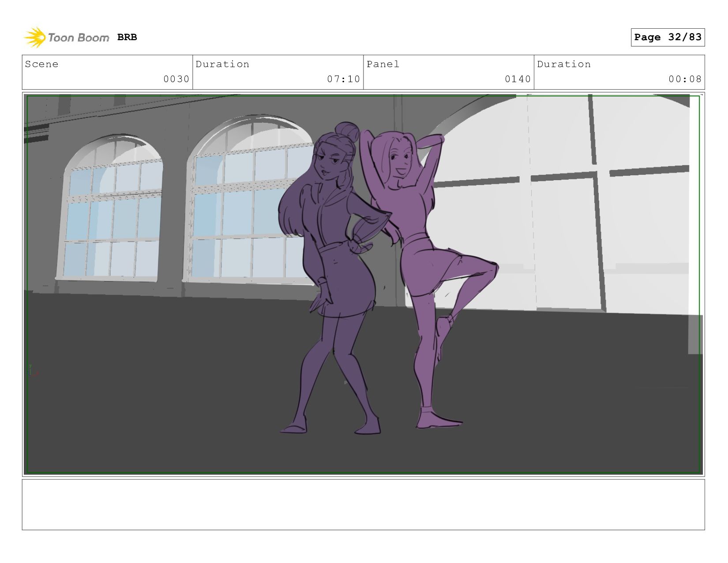Click the Scene label
The width and height of the screenshot is (728, 563).
[x=41, y=64]
